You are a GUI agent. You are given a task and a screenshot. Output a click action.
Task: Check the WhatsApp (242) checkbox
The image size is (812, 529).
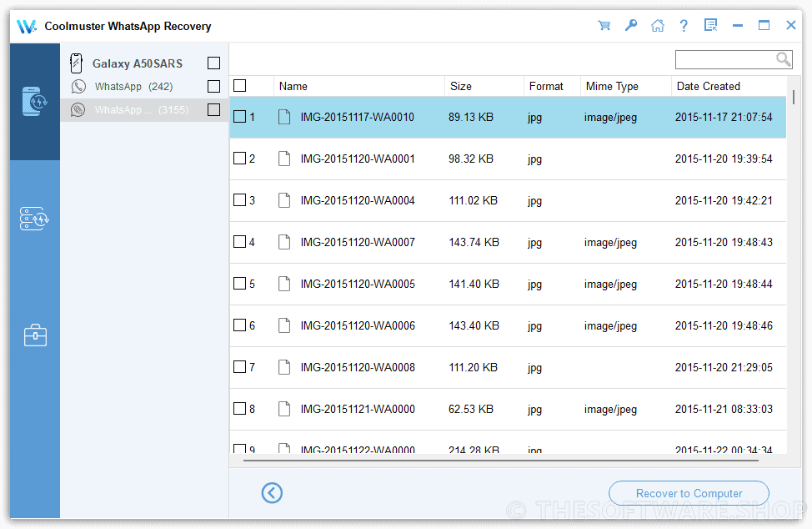click(214, 87)
